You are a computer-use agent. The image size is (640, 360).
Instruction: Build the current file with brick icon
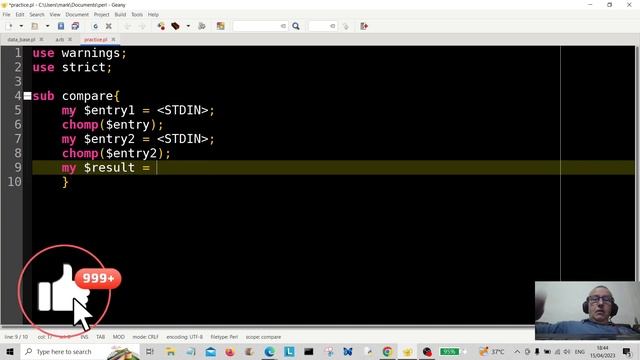[x=176, y=26]
